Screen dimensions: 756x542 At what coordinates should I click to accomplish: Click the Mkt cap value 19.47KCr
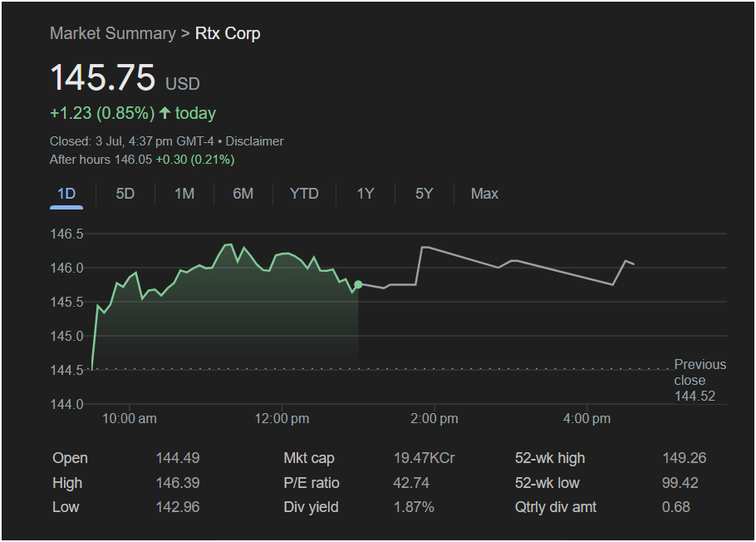(x=425, y=458)
